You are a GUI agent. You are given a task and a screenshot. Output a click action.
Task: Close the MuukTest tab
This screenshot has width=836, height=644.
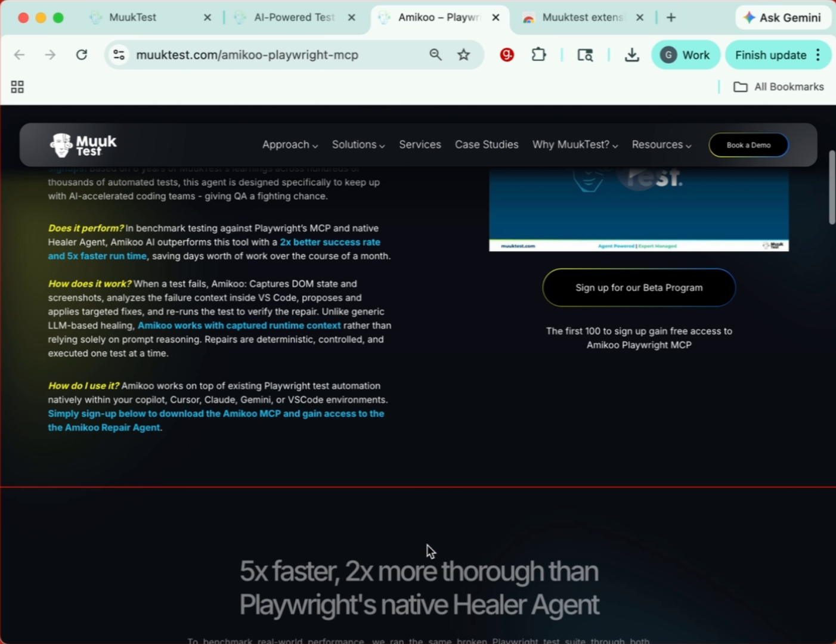click(208, 18)
